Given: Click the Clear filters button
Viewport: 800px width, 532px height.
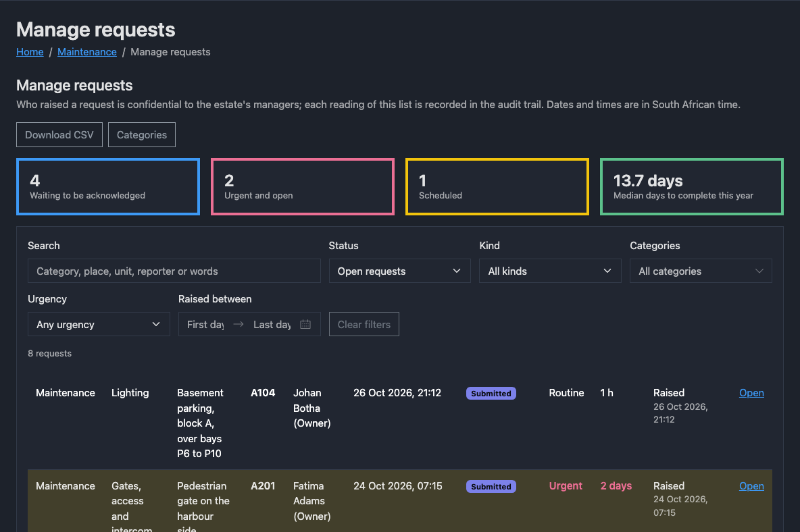Looking at the screenshot, I should click(364, 324).
